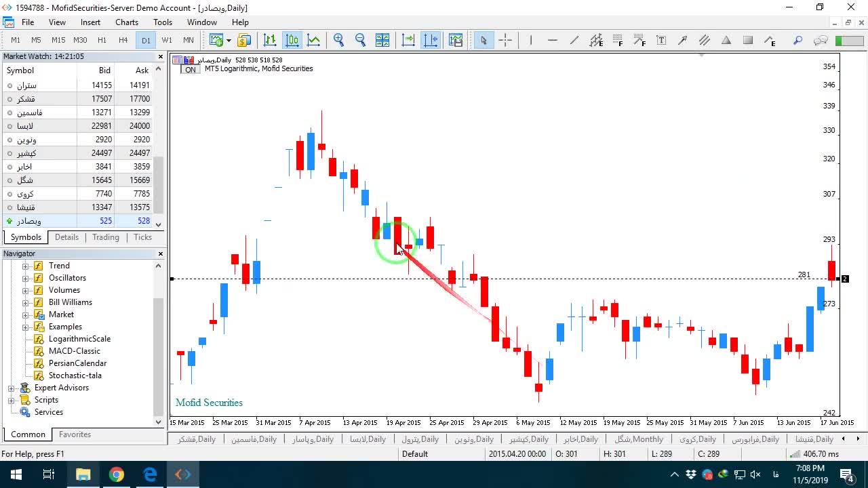Pick the trendline drawing tool
The image size is (868, 488).
tap(574, 40)
